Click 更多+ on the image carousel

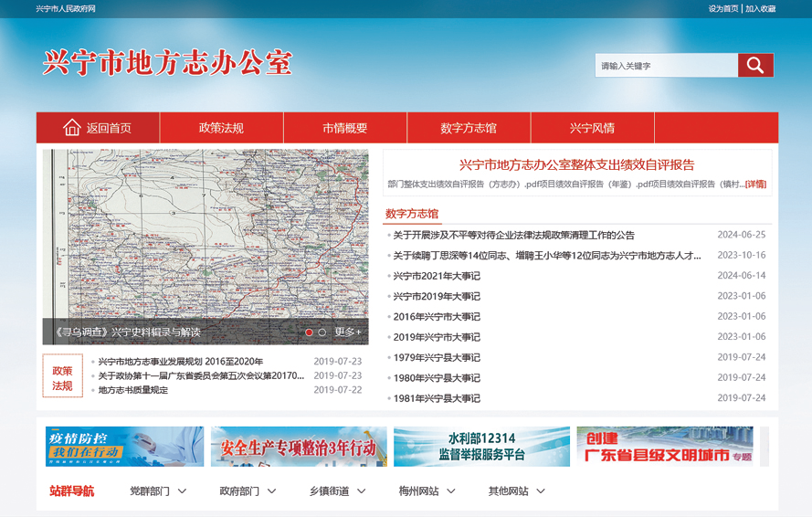coord(347,332)
